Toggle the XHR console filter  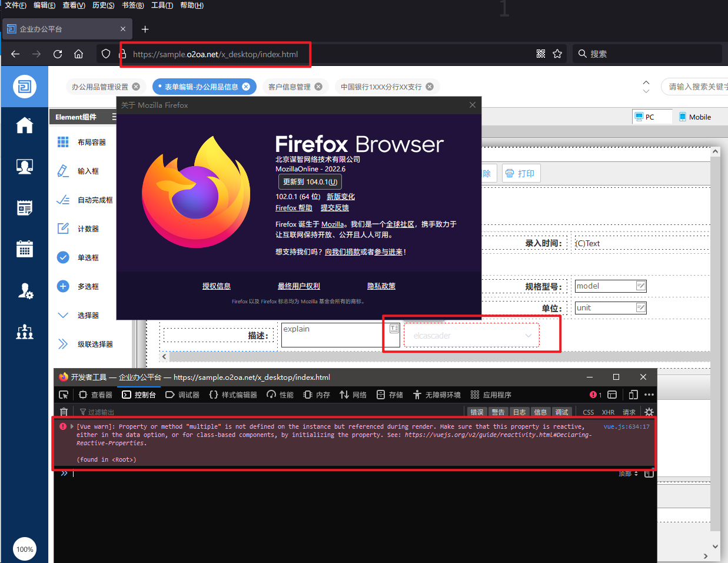click(608, 412)
